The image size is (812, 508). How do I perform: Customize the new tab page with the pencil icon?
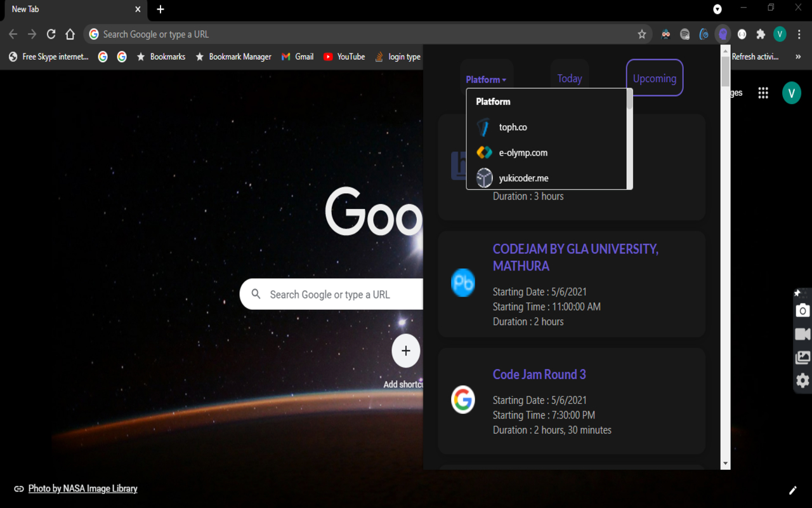click(x=792, y=490)
